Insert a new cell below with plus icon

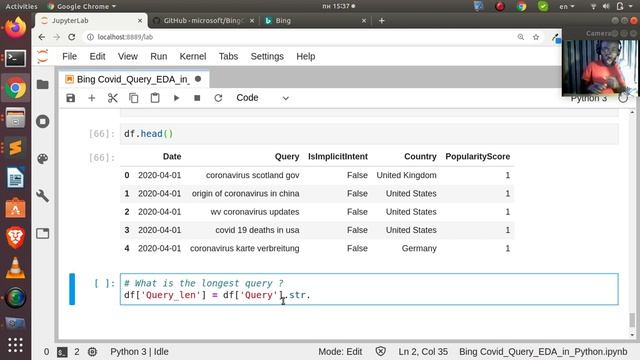tap(92, 98)
